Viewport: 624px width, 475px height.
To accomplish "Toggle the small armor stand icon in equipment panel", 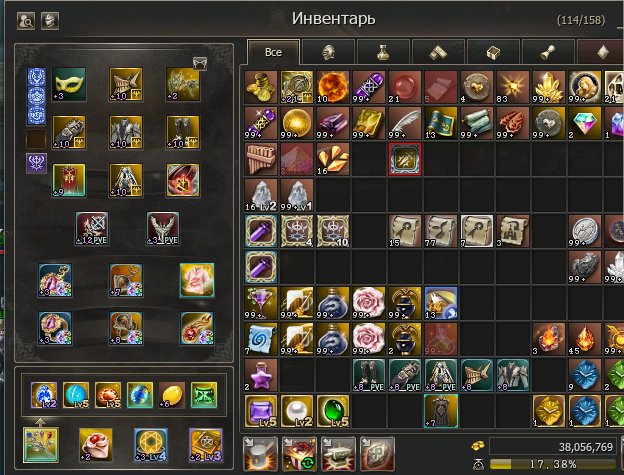I will click(x=200, y=63).
